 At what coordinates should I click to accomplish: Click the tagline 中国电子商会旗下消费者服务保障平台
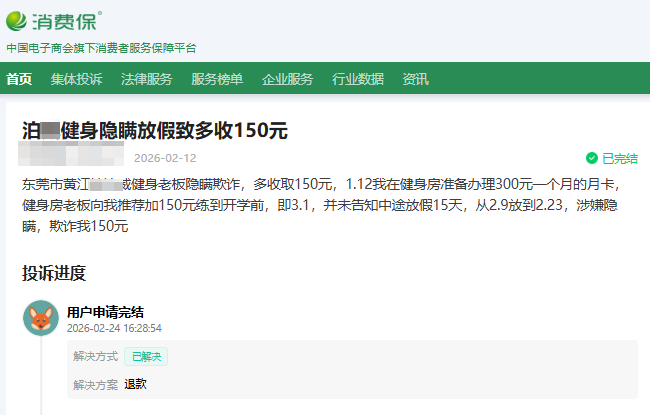[101, 48]
